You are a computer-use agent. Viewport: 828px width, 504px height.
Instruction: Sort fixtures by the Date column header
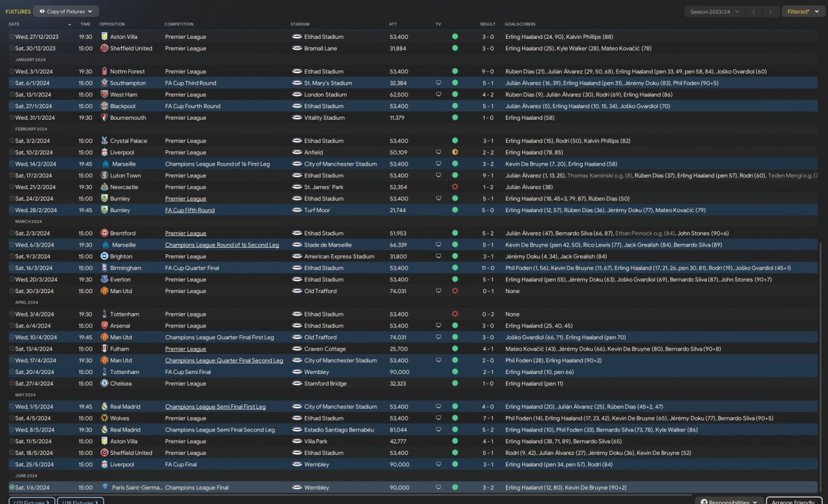(14, 25)
